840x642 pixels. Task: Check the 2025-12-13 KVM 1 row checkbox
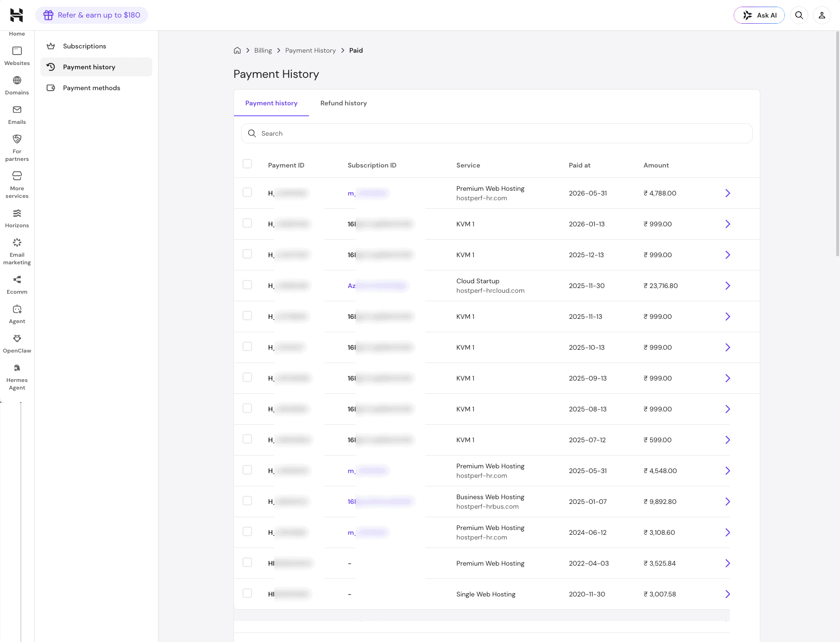247,254
